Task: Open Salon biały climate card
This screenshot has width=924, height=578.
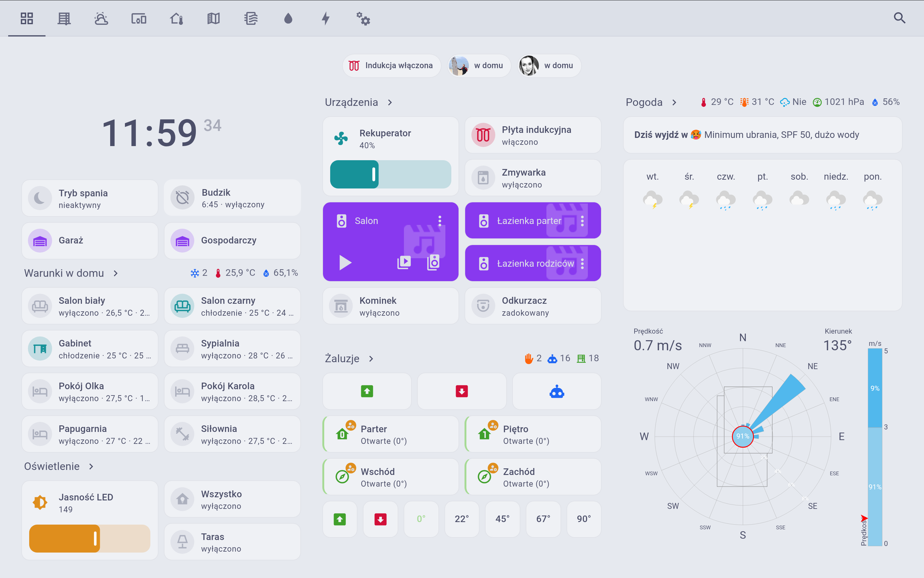Action: point(90,306)
